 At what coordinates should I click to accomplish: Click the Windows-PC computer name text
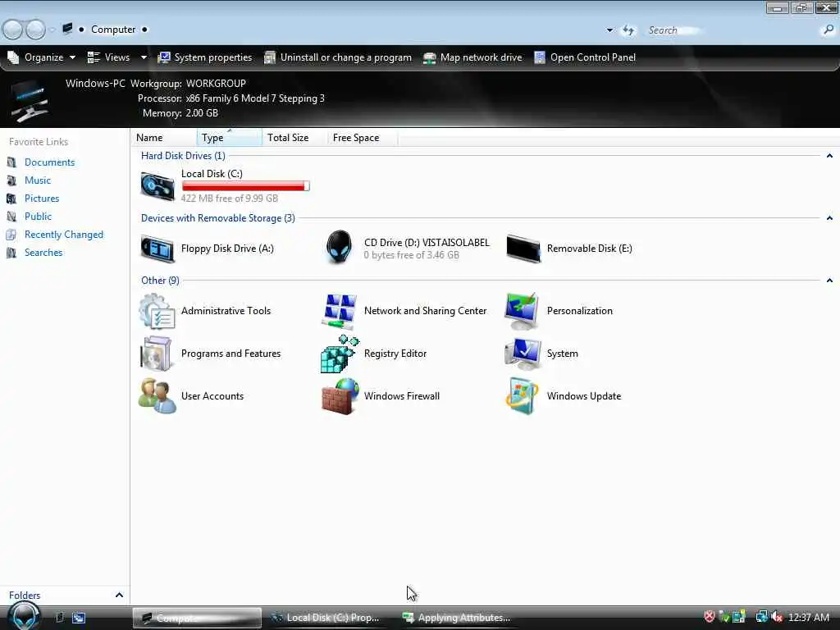click(95, 84)
